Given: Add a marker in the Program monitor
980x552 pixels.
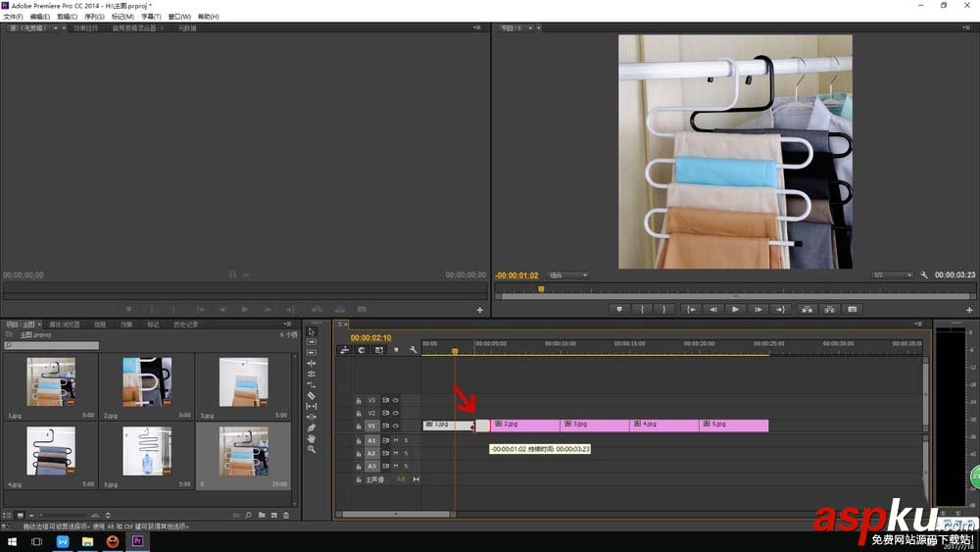Looking at the screenshot, I should [619, 309].
